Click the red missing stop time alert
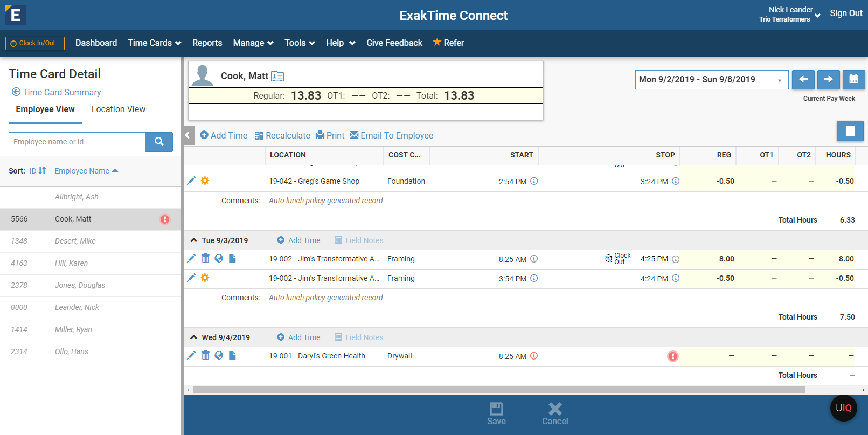868x435 pixels. [673, 356]
